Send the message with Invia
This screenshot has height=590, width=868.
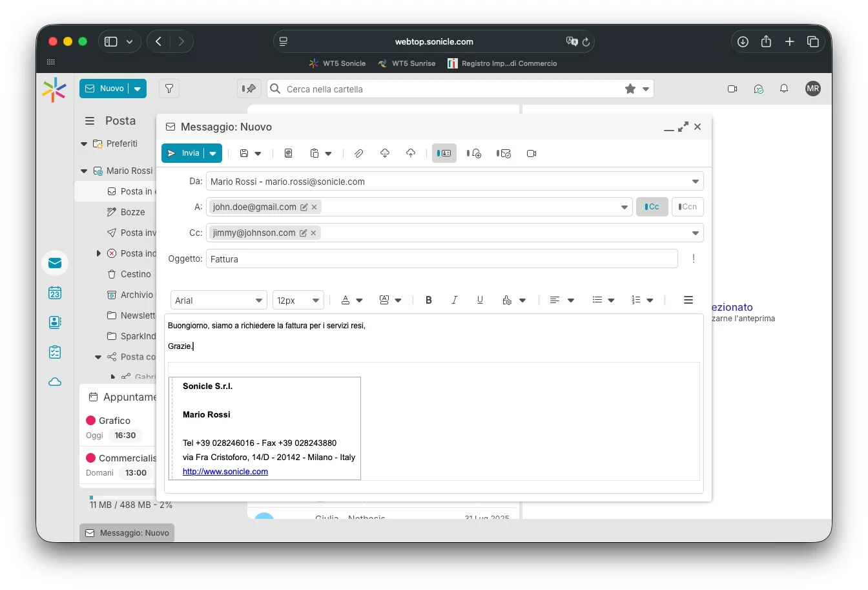[183, 153]
